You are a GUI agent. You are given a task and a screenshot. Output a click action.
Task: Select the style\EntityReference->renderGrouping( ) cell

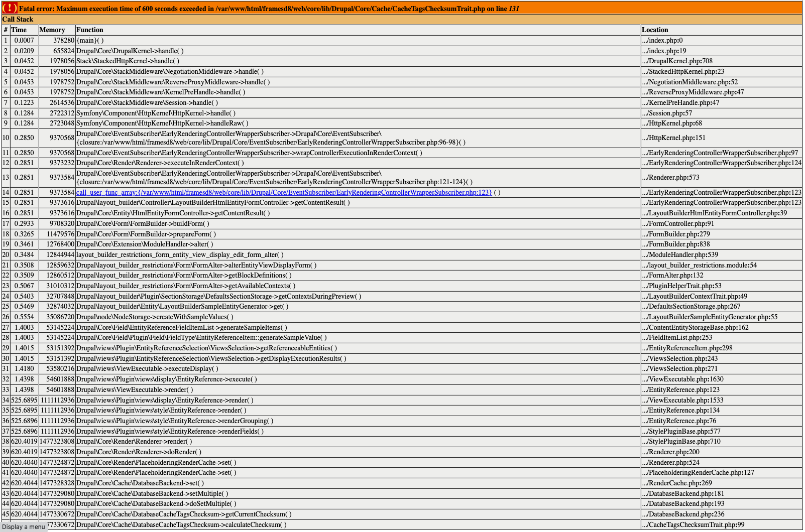358,421
